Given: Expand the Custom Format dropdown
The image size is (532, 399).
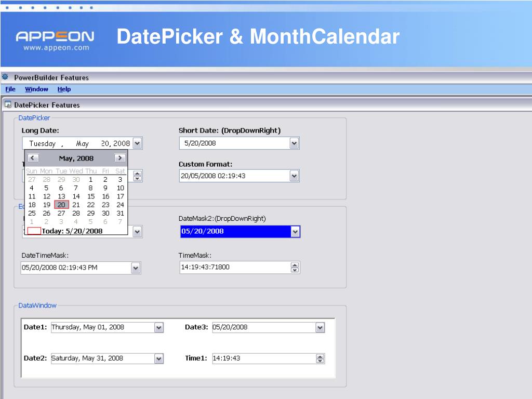Looking at the screenshot, I should coord(294,176).
